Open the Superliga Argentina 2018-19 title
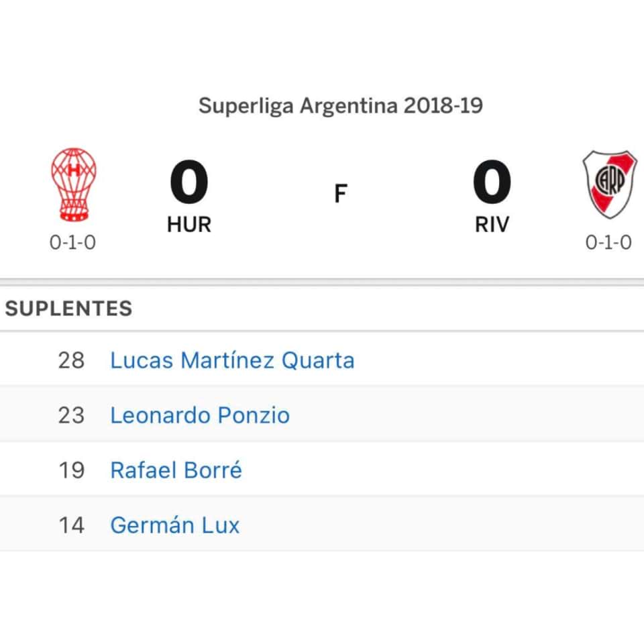644x644 pixels. 341,106
